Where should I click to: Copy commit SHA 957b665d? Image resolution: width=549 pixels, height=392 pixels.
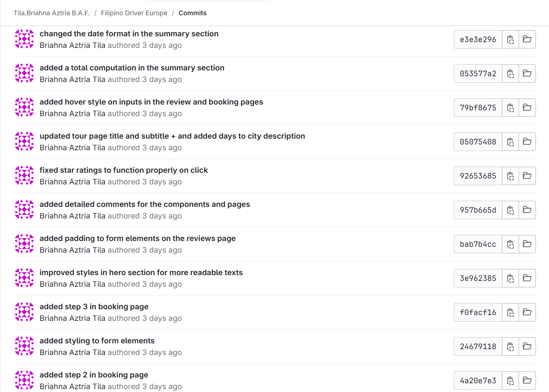coord(510,210)
